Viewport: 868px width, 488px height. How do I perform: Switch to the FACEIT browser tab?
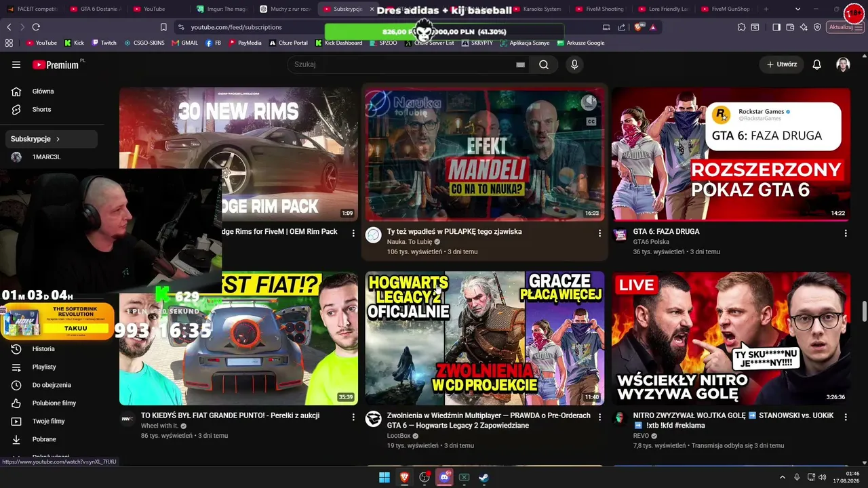[32, 9]
